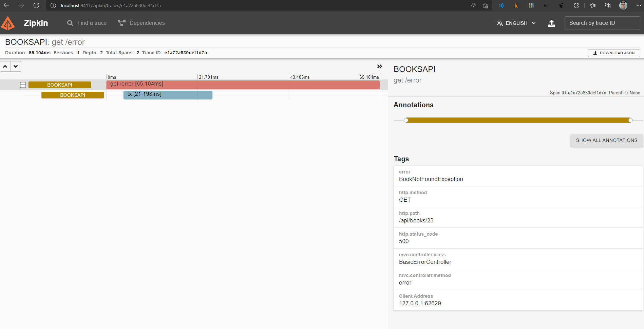This screenshot has height=329, width=644.
Task: Click the Zipkin title text
Action: [36, 23]
